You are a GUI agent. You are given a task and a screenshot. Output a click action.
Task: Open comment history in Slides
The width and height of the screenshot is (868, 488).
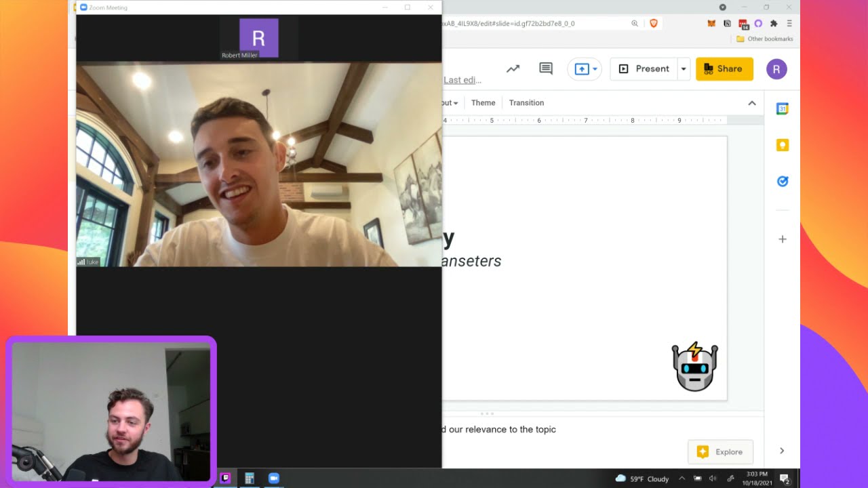click(x=546, y=68)
